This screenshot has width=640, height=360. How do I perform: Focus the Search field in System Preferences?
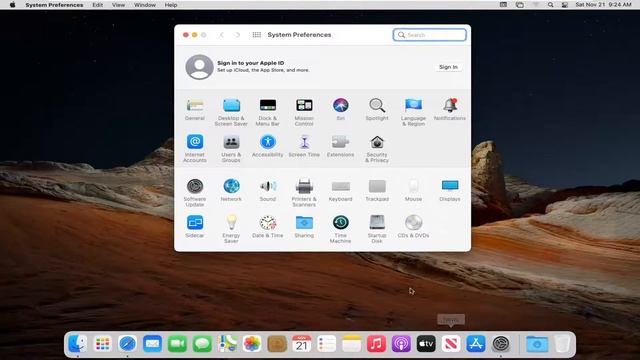429,35
